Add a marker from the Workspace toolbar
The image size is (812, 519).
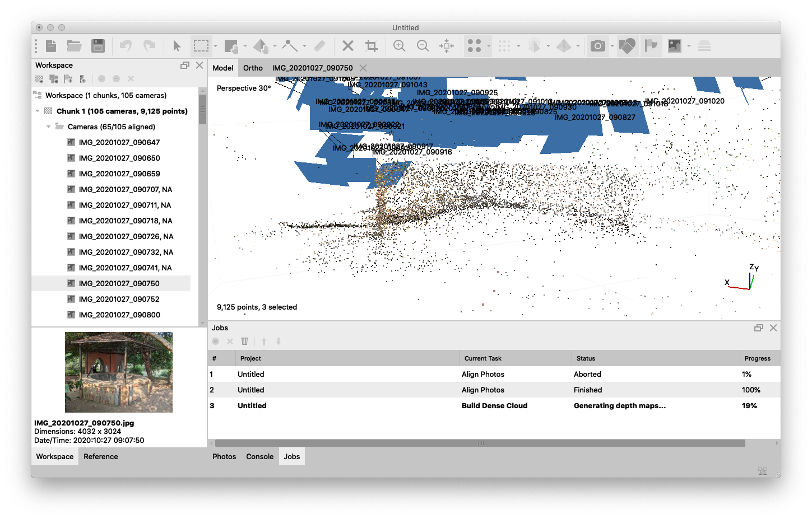click(x=68, y=78)
